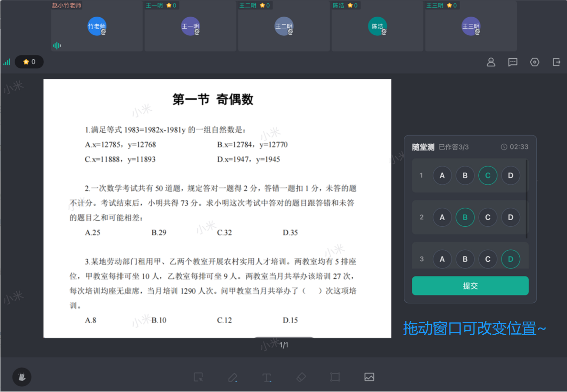The height and width of the screenshot is (392, 567).
Task: Choose answer A for question 1
Action: 442,175
